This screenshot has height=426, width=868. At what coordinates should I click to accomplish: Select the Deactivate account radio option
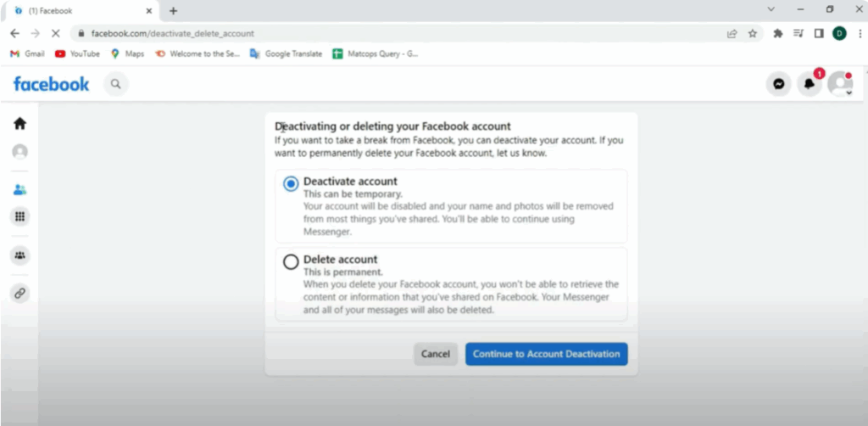tap(291, 184)
